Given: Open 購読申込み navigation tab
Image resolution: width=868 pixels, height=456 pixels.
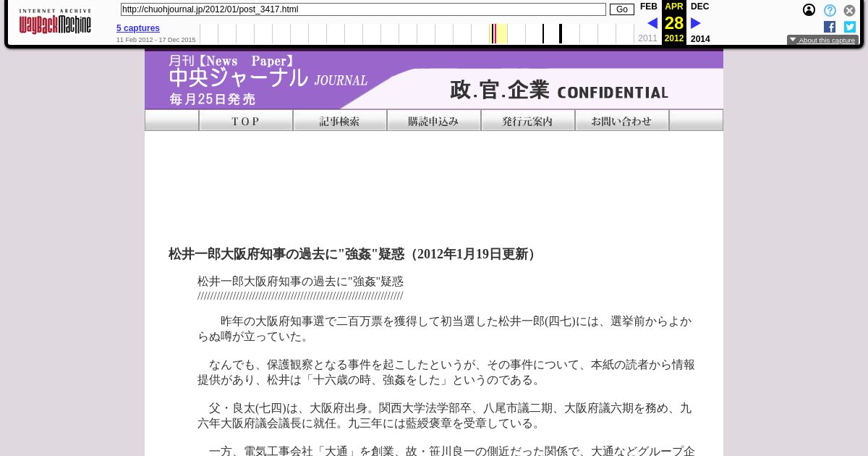Looking at the screenshot, I should (434, 120).
